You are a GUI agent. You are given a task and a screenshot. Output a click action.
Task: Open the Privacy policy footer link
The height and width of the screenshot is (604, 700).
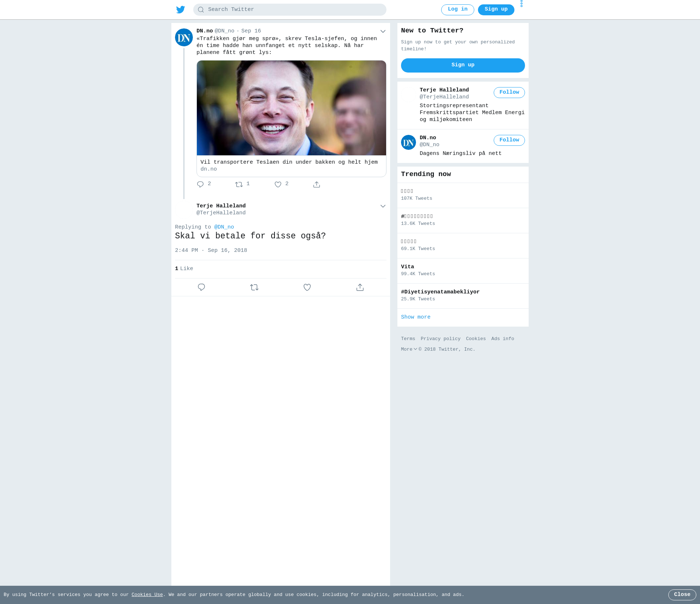[x=440, y=339]
